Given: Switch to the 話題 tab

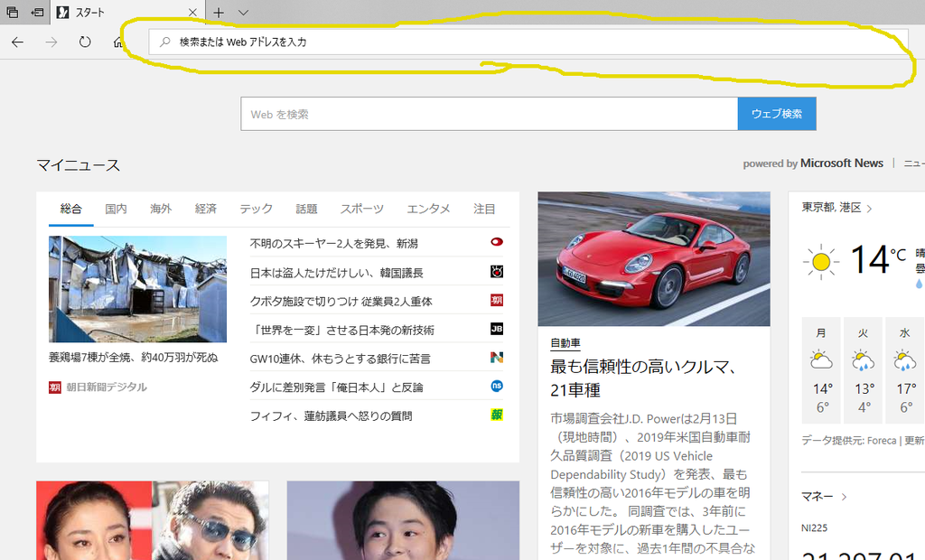Looking at the screenshot, I should (306, 209).
